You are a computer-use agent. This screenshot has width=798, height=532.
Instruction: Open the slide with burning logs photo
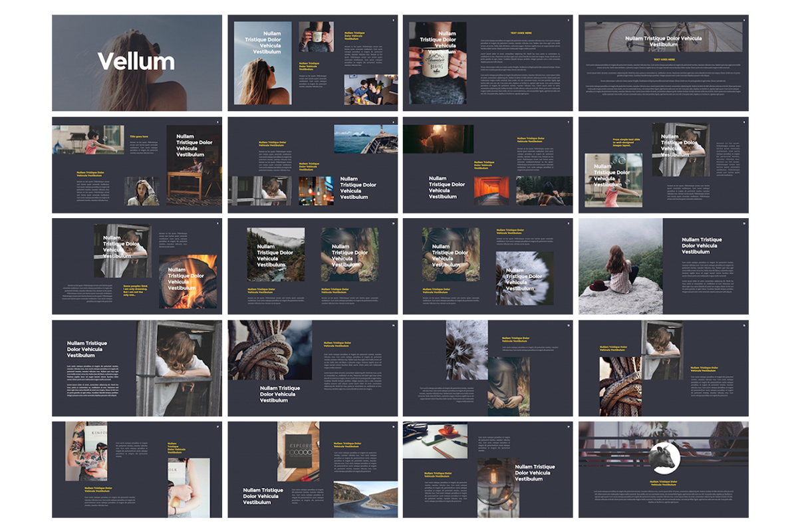coord(137,267)
